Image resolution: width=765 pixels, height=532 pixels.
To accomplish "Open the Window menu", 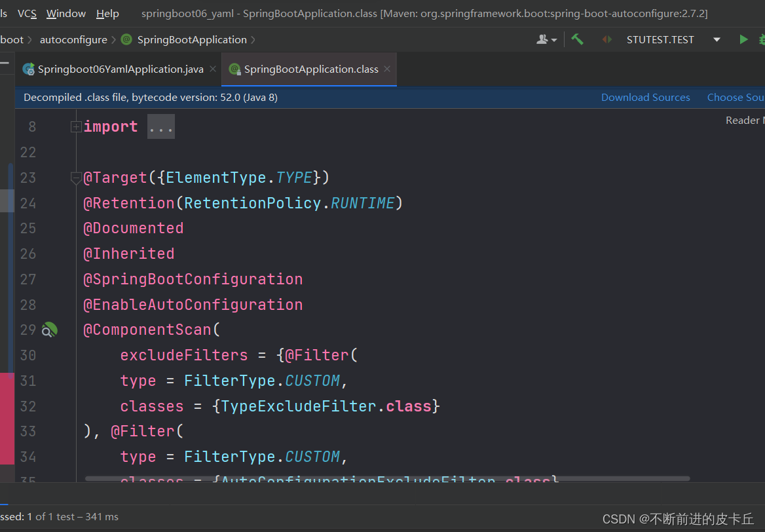I will tap(66, 13).
